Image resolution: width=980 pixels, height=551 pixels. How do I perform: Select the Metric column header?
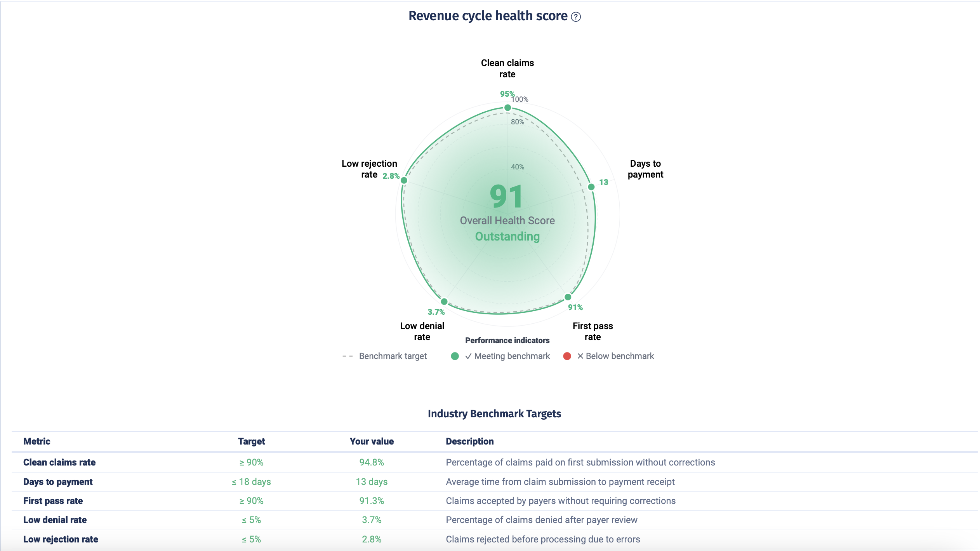coord(36,441)
